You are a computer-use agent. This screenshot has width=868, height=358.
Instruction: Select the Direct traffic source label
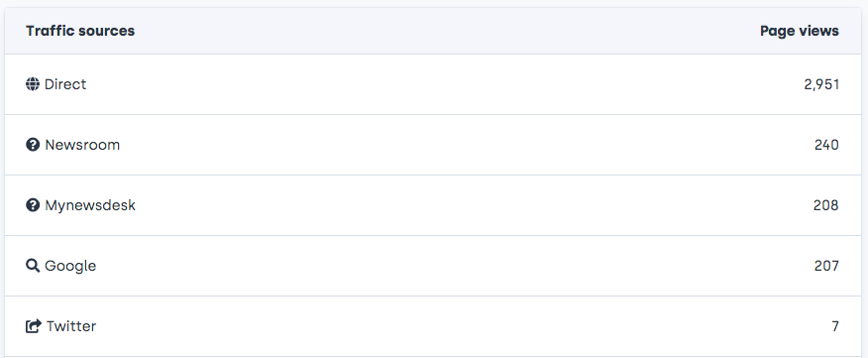tap(65, 84)
